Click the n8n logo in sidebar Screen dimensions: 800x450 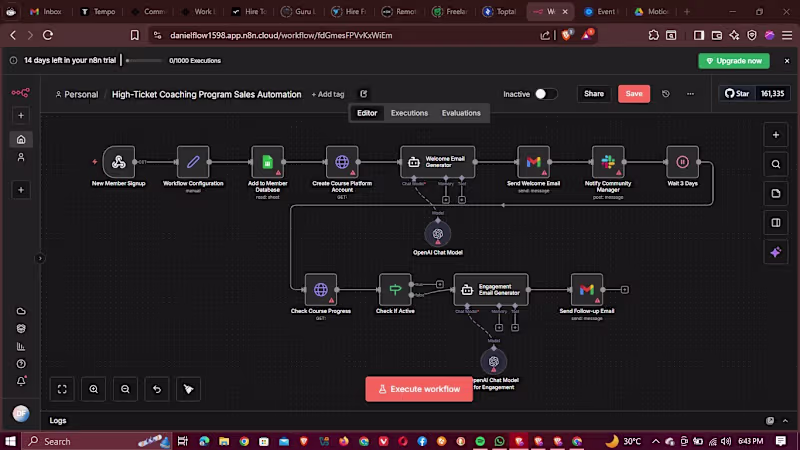coord(20,93)
